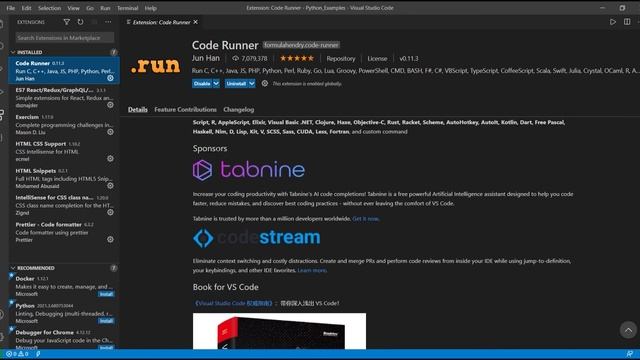
Task: Select the Exercism extension
Action: (x=64, y=124)
